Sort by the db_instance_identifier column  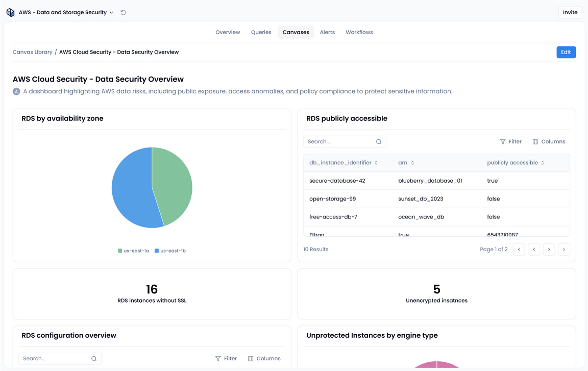pyautogui.click(x=344, y=163)
